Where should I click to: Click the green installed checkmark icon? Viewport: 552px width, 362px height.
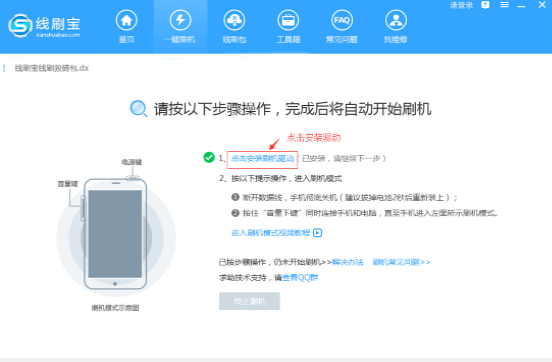click(209, 157)
